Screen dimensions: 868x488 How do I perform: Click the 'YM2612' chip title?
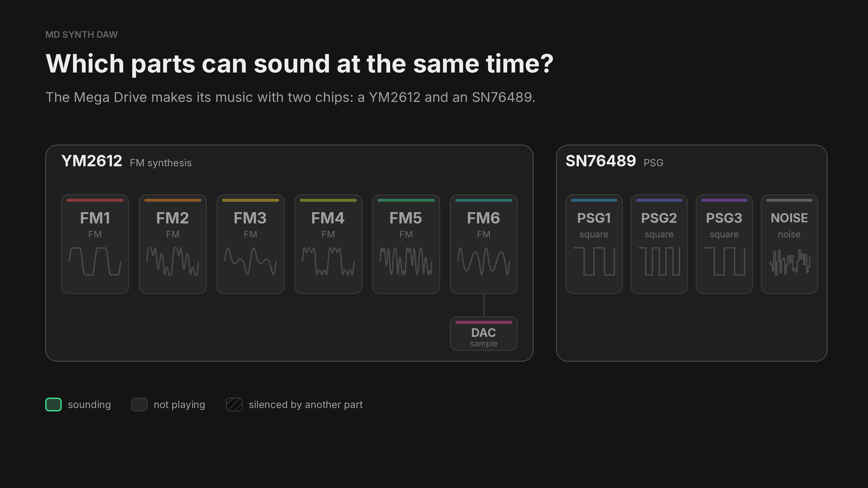click(92, 161)
